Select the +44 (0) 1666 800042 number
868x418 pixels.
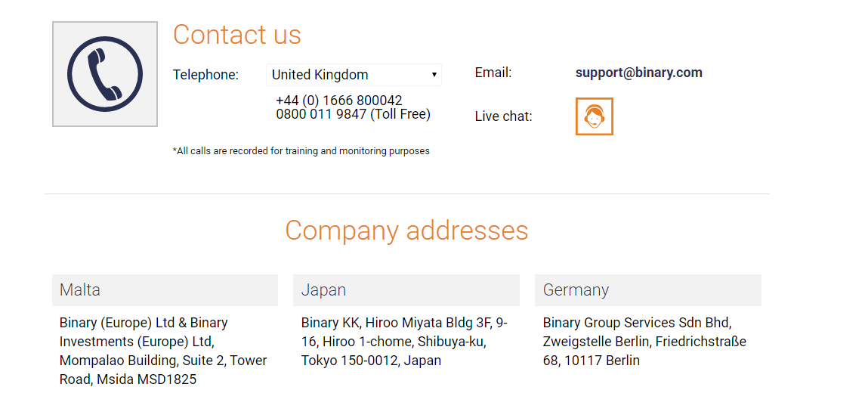point(338,101)
